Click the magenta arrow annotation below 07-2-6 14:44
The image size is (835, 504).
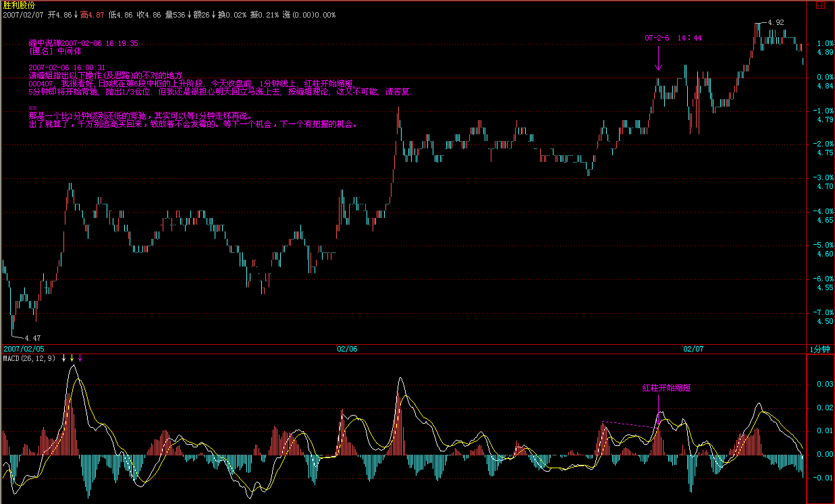coord(658,61)
